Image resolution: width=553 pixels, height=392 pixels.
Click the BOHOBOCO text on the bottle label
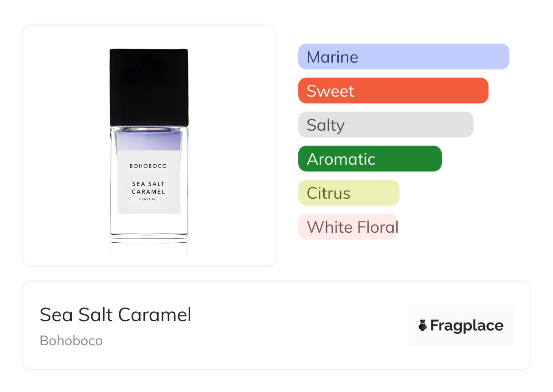pos(148,166)
